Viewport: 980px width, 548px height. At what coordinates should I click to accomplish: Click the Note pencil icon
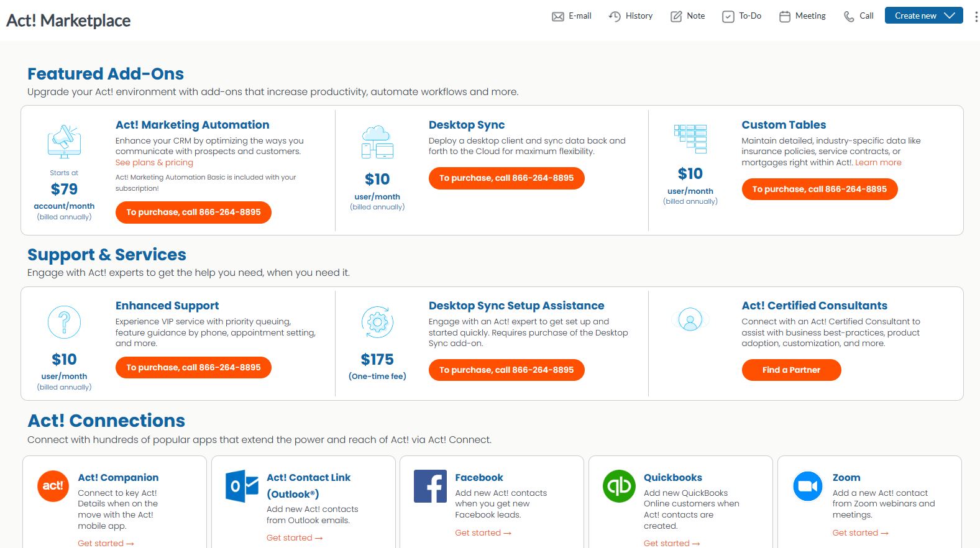676,16
